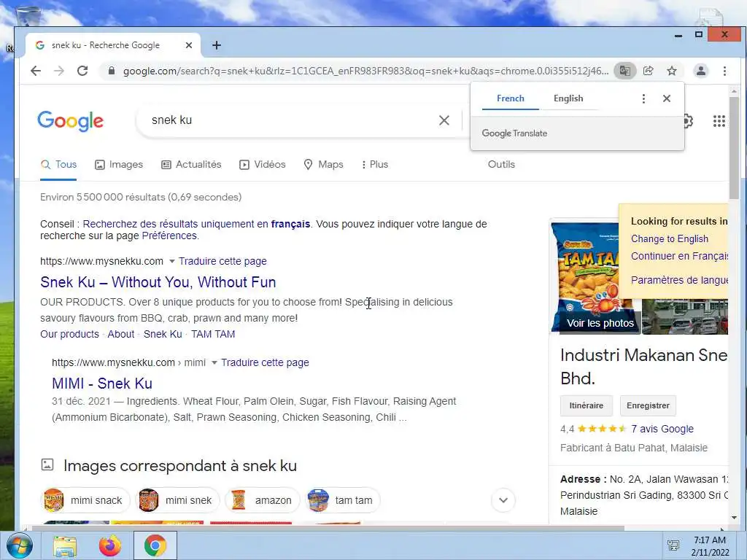Switch to Maps search tab
The height and width of the screenshot is (560, 747).
coord(323,164)
